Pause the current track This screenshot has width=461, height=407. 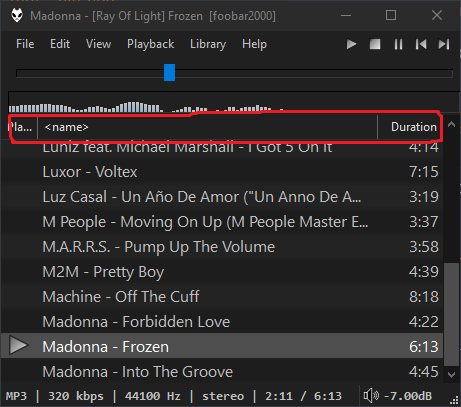click(x=398, y=44)
